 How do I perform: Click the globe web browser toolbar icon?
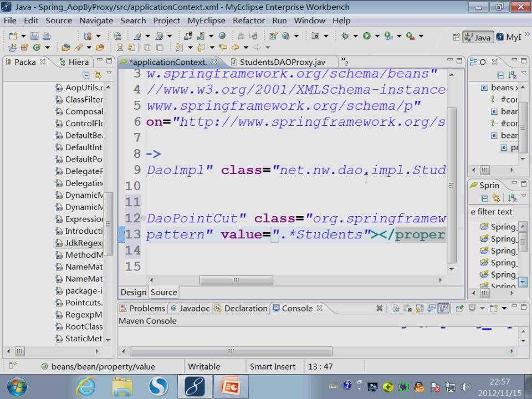(x=222, y=35)
